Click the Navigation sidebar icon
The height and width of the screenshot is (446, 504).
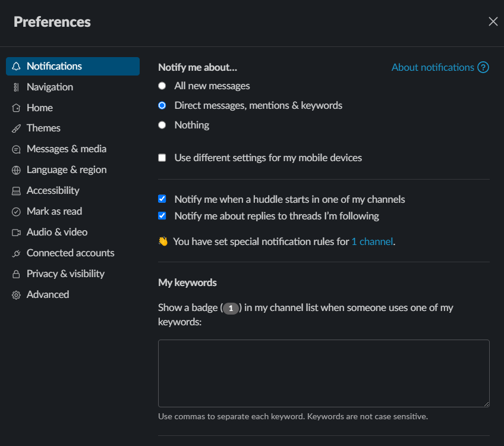(x=16, y=87)
